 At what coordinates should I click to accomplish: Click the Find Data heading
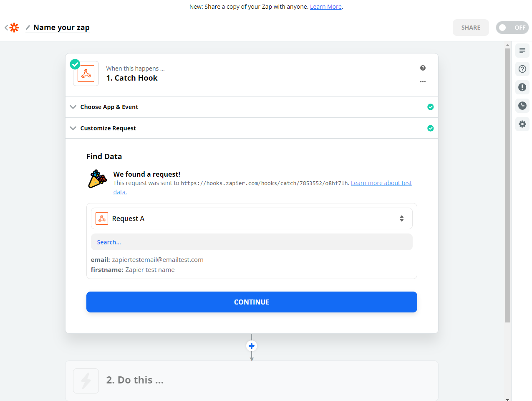tap(104, 157)
